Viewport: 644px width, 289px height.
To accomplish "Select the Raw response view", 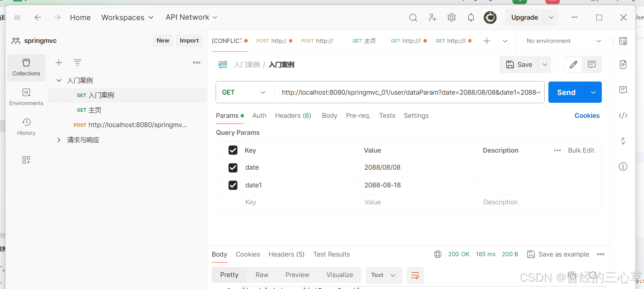I will [262, 275].
